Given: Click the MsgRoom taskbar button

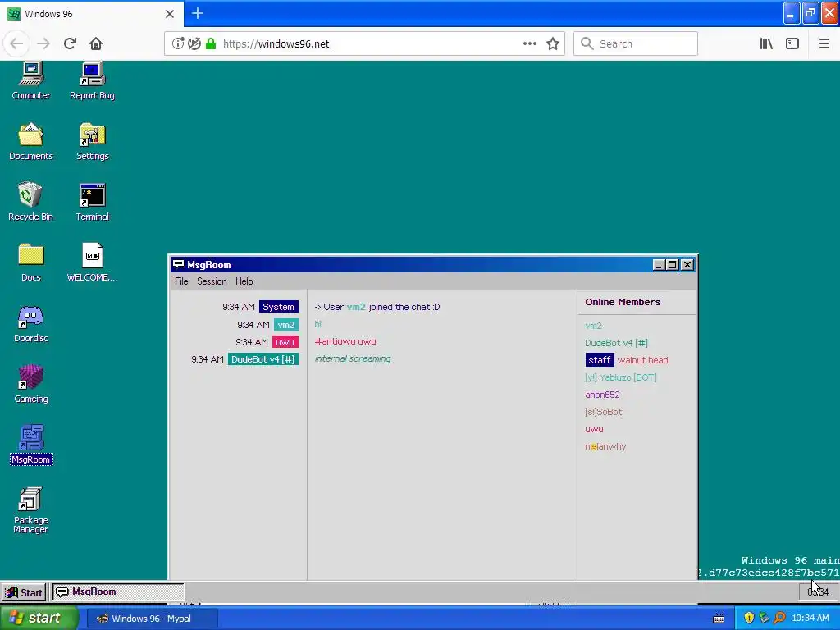Looking at the screenshot, I should tap(118, 592).
